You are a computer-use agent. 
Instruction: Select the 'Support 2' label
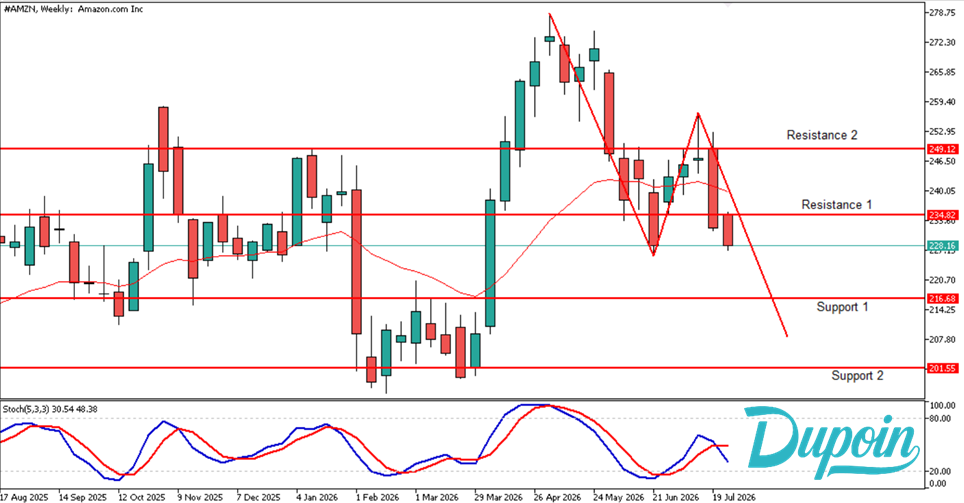[x=857, y=376]
